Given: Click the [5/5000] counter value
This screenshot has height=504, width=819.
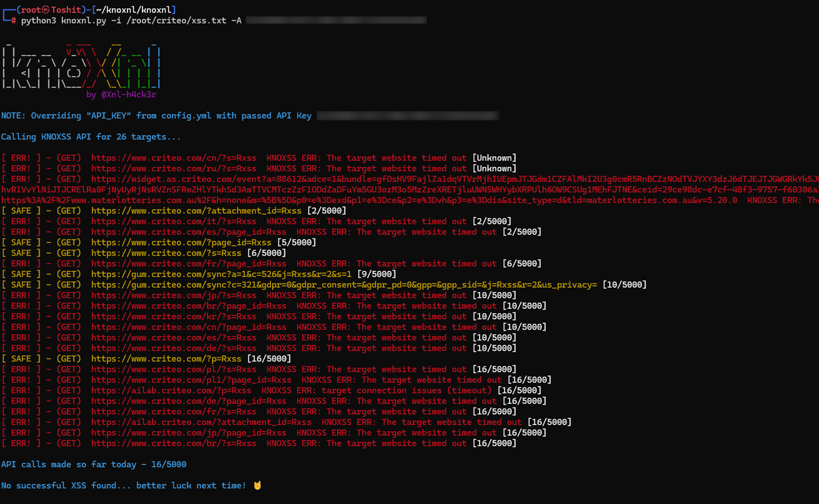Looking at the screenshot, I should [x=297, y=243].
